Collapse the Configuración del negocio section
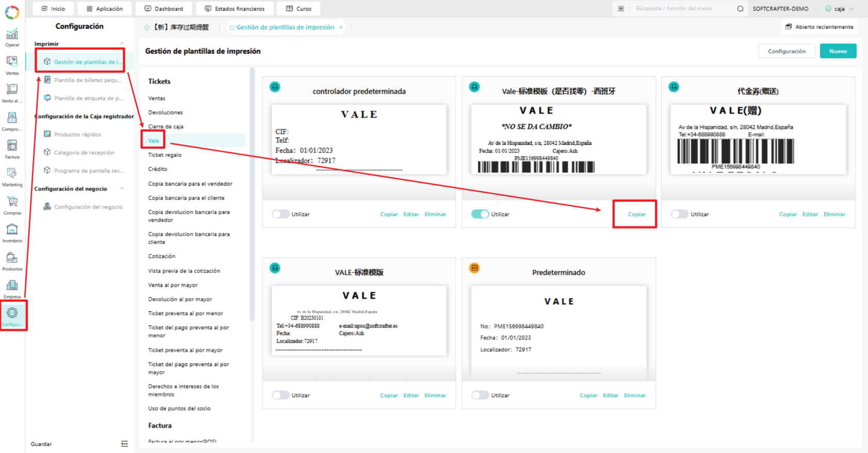This screenshot has height=453, width=868. pos(122,189)
